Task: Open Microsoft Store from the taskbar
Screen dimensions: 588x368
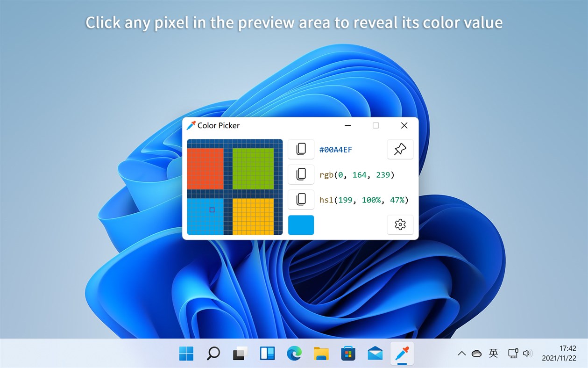Action: point(348,354)
